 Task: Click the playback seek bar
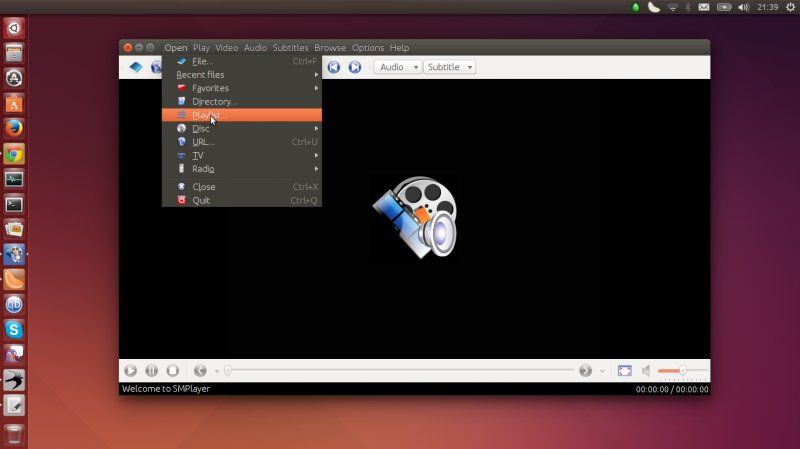click(x=400, y=370)
